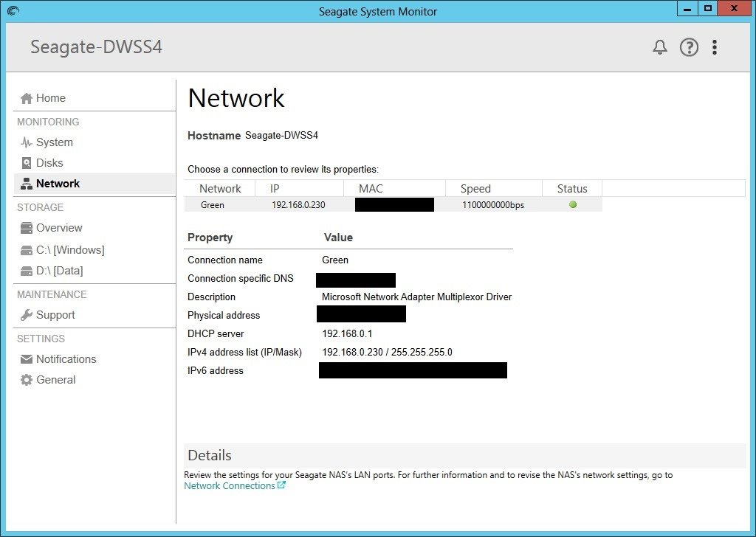The width and height of the screenshot is (756, 537).
Task: Click the MAC column header
Action: point(395,188)
